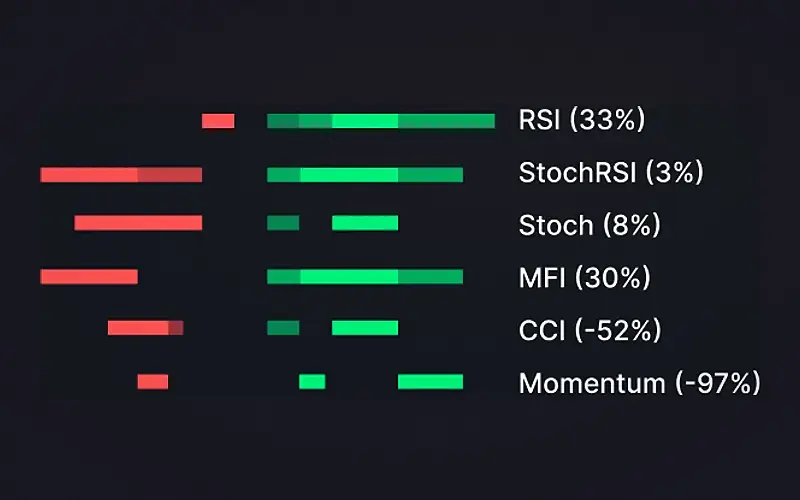Click the RSI (33%) label

(582, 120)
